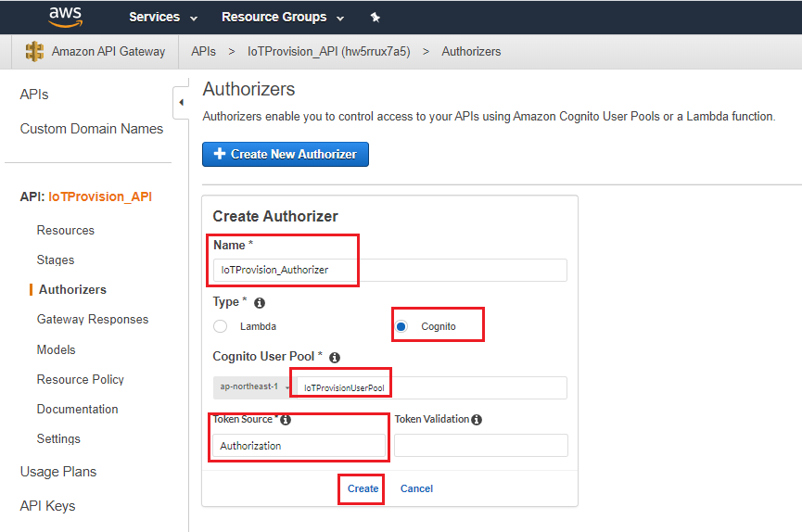Click Cancel in Create Authorizer form
Viewport: 802px width, 532px height.
point(416,488)
